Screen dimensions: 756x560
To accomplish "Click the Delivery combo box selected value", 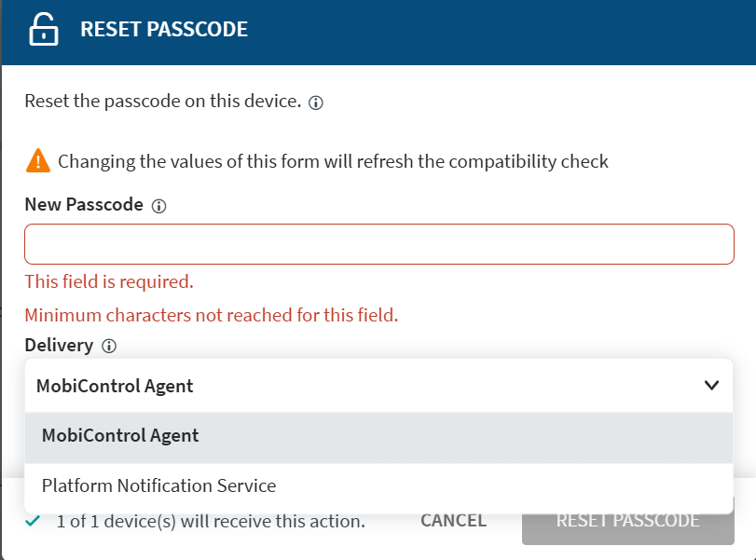I will (x=115, y=386).
